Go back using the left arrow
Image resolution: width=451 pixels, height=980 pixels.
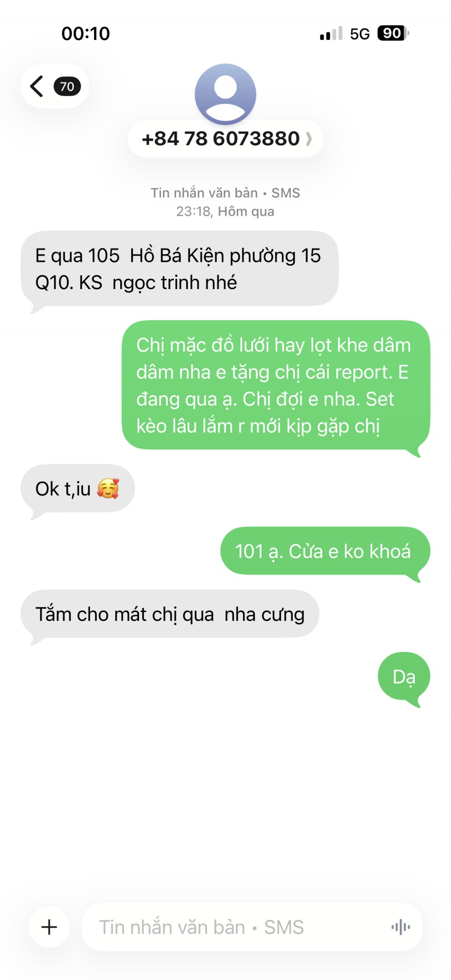coord(37,86)
